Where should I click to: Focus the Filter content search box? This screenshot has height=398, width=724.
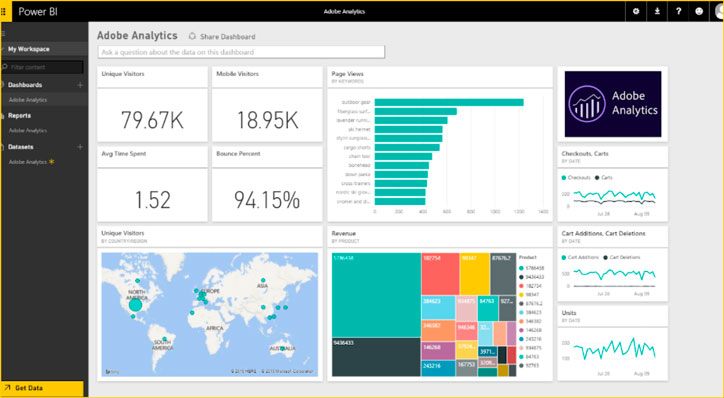point(42,67)
